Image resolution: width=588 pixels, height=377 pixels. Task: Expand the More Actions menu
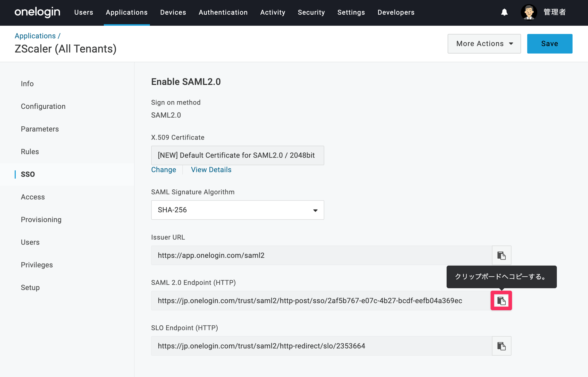pos(484,44)
